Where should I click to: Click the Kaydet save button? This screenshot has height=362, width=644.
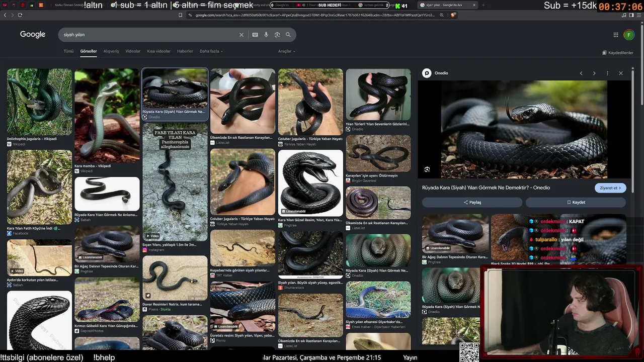[576, 202]
